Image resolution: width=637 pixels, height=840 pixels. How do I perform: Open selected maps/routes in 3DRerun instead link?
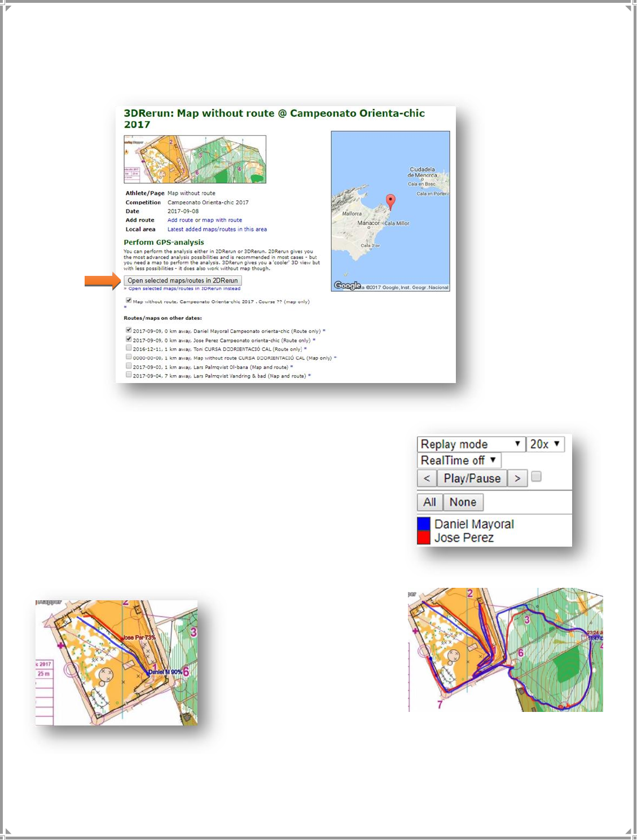(x=184, y=289)
